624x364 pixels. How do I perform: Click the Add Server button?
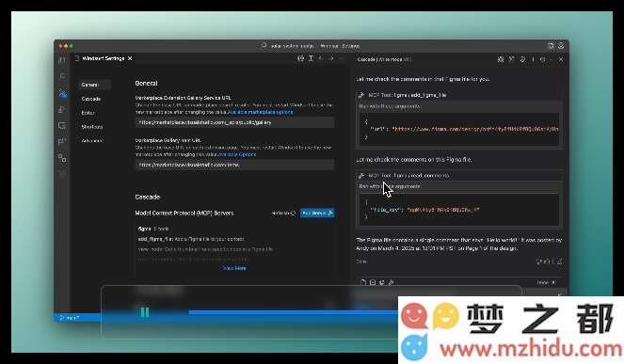(x=317, y=214)
